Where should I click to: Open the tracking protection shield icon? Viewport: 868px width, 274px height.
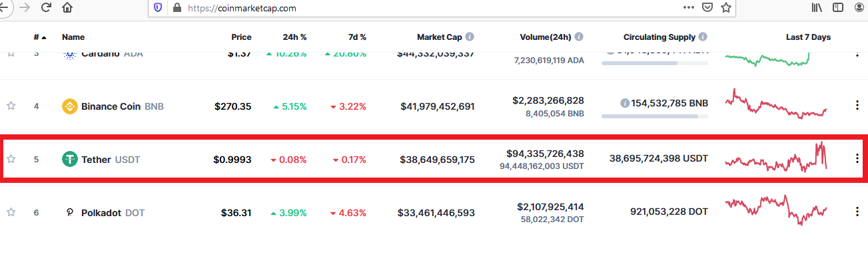pyautogui.click(x=158, y=8)
